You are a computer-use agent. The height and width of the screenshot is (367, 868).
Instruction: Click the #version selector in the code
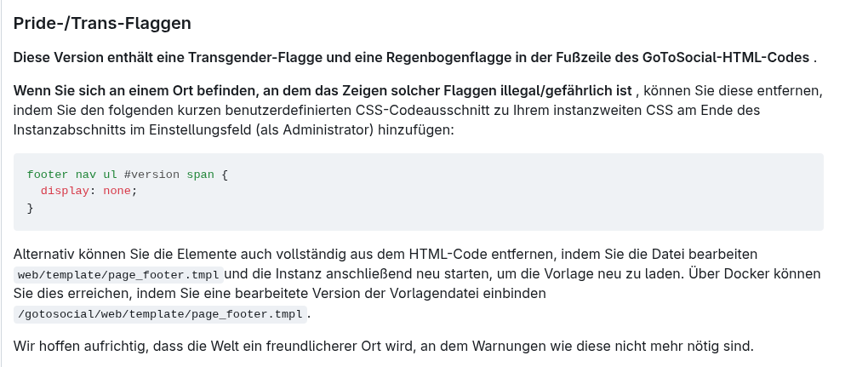151,175
